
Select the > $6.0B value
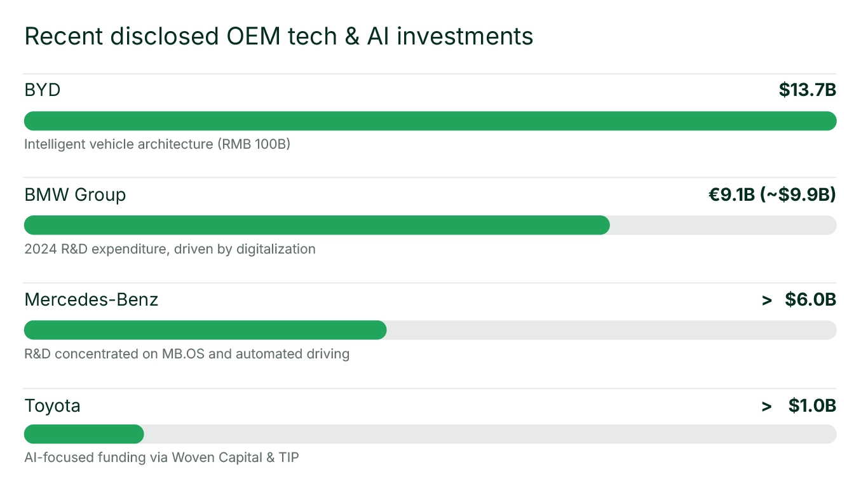tap(799, 299)
